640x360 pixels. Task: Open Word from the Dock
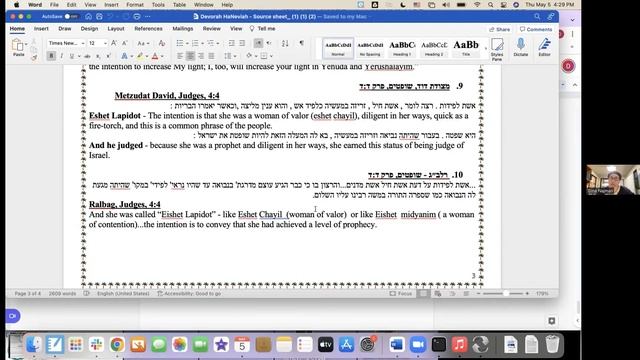[396, 344]
